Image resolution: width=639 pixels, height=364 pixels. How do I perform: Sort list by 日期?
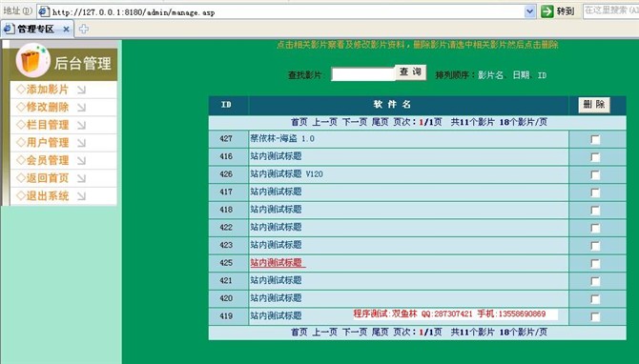click(x=522, y=75)
